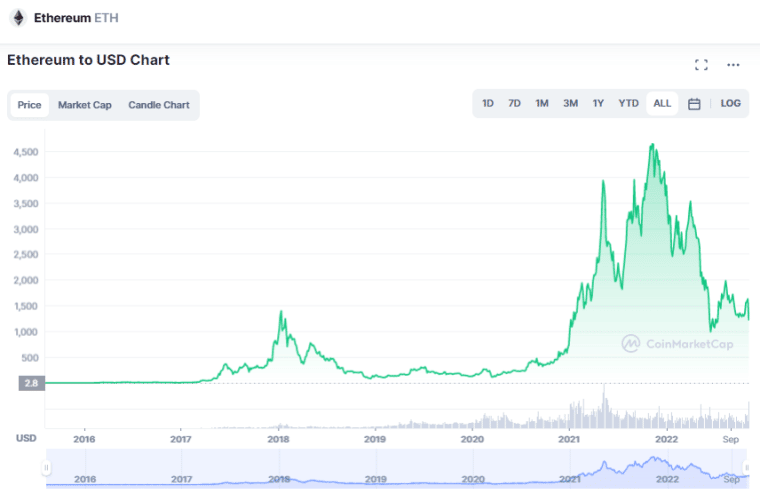Select the 1Y time range
The width and height of the screenshot is (760, 494).
[598, 104]
